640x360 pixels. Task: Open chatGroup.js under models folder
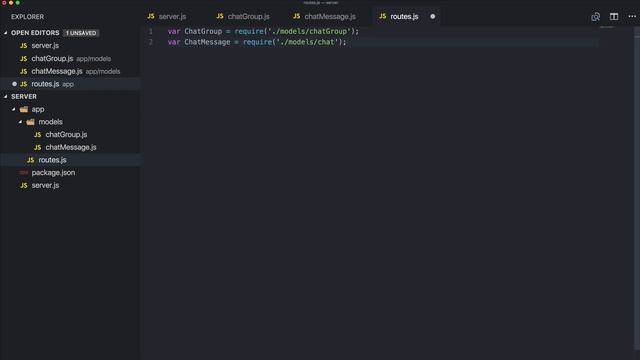click(70, 134)
